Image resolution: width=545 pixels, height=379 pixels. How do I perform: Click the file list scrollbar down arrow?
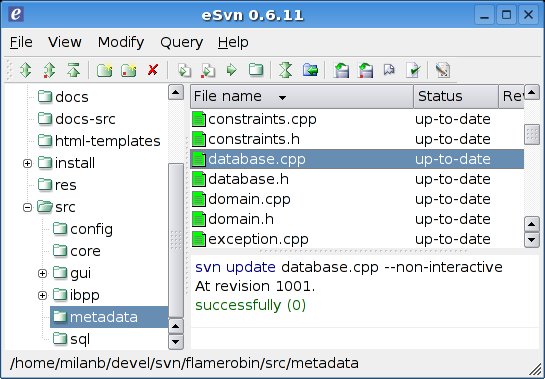point(531,240)
